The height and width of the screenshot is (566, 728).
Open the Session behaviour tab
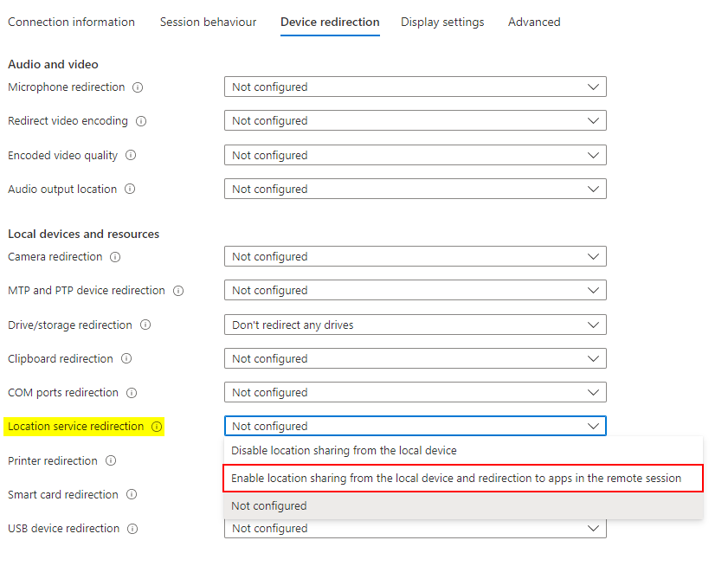208,23
